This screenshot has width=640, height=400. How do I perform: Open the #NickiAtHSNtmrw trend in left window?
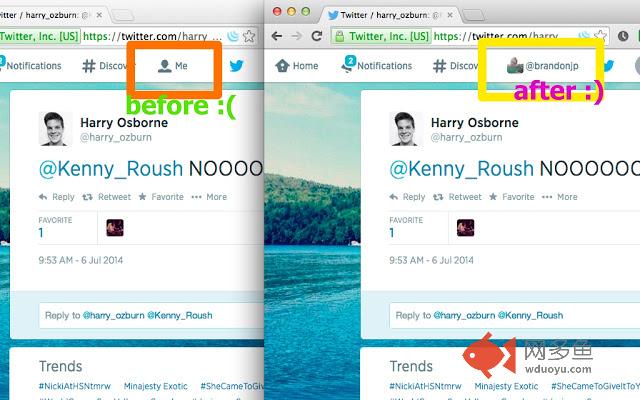[75, 386]
